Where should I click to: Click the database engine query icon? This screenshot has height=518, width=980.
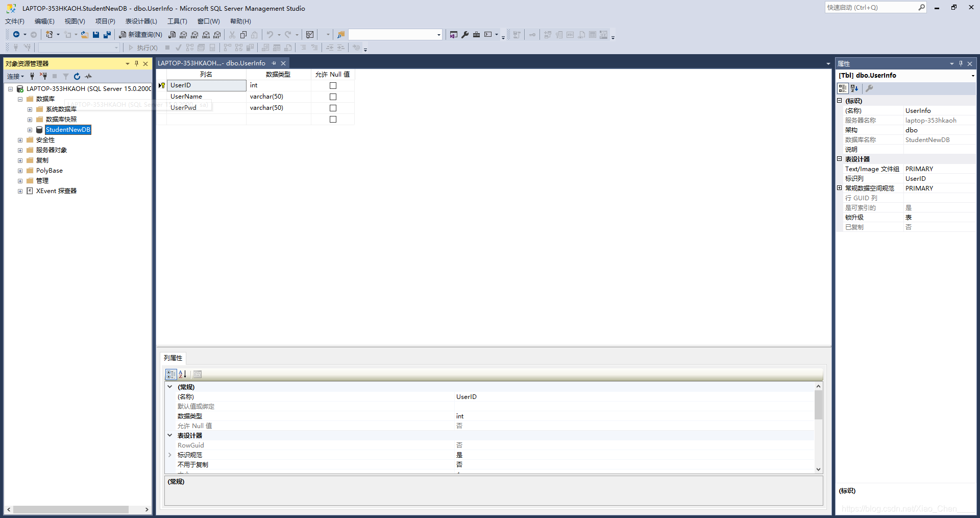(x=172, y=35)
